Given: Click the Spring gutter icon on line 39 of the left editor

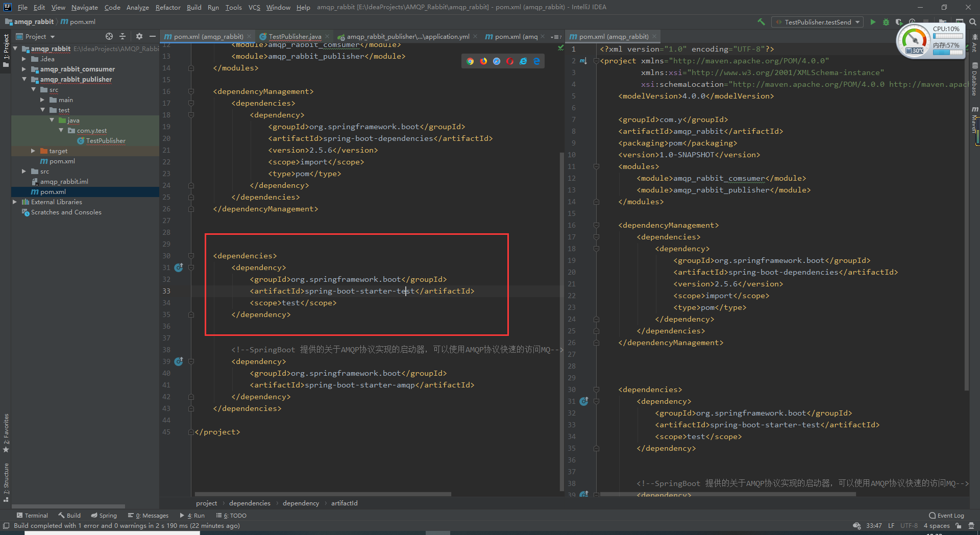Looking at the screenshot, I should click(179, 361).
